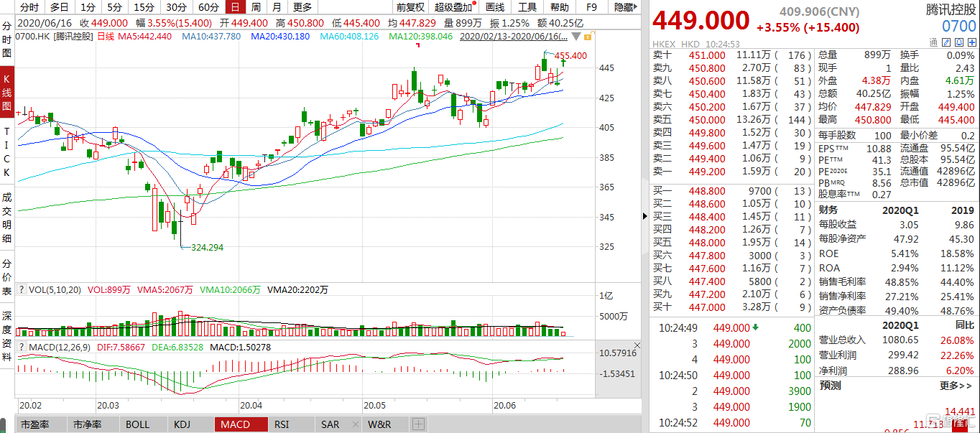Click the 卖十 row at 451.000
This screenshot has height=433, width=980.
click(x=732, y=55)
